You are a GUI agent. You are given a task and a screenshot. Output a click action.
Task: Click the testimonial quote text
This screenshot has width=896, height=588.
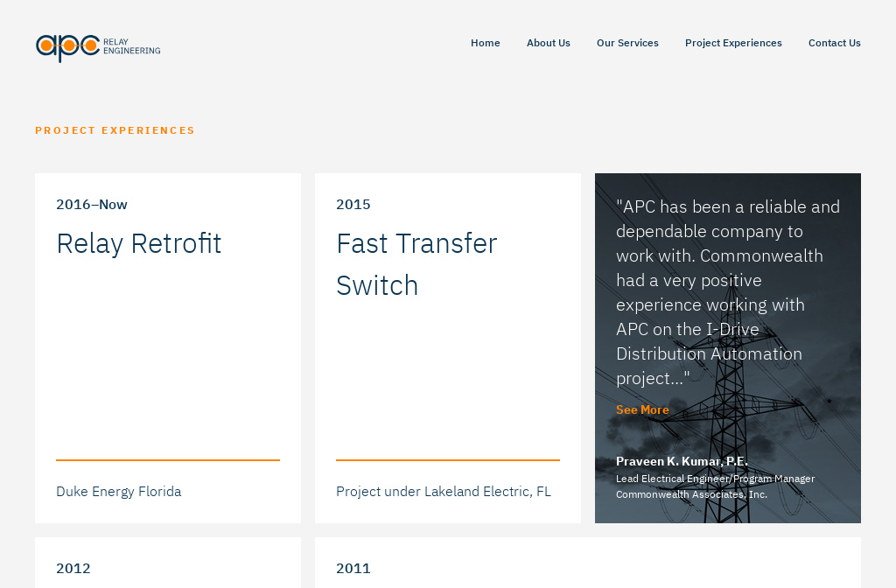coord(728,292)
